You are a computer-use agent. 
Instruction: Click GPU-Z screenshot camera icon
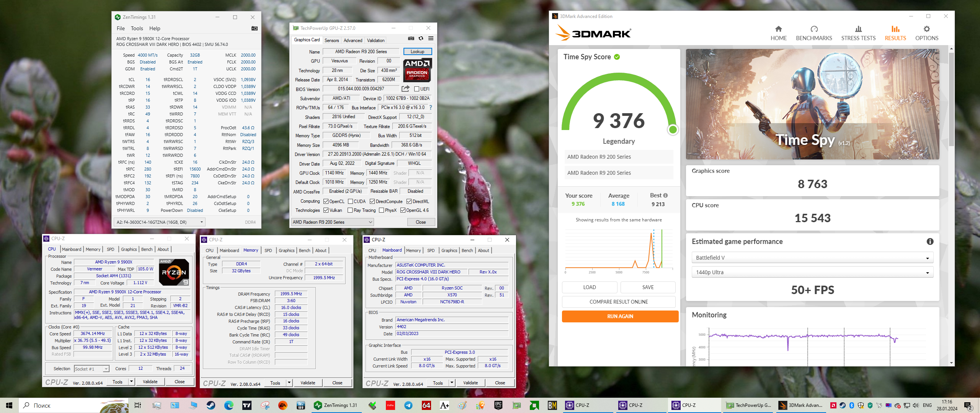(411, 38)
